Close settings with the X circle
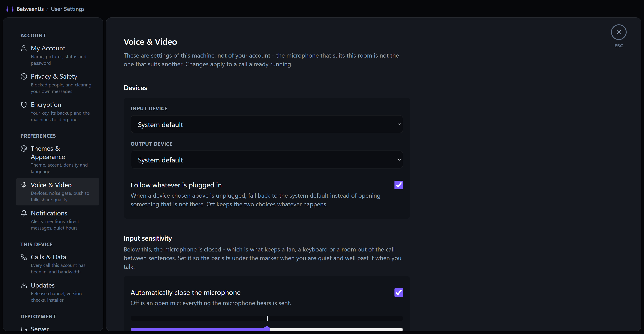The image size is (644, 334). point(618,32)
